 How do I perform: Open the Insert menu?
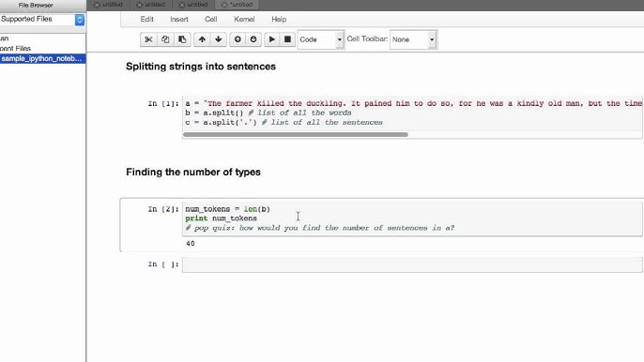click(x=179, y=20)
